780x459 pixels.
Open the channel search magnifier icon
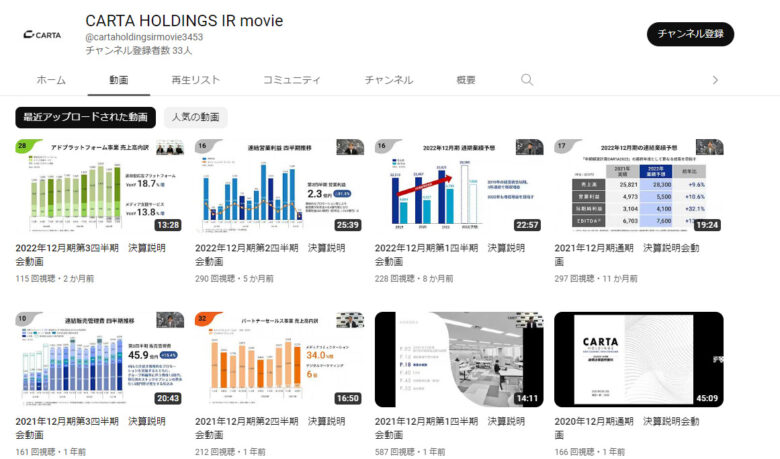point(527,80)
